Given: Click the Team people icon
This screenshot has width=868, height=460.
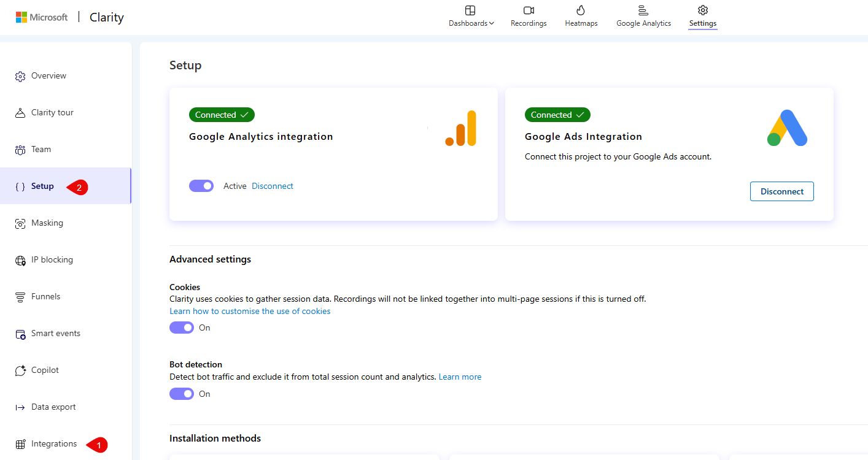Looking at the screenshot, I should (x=20, y=150).
